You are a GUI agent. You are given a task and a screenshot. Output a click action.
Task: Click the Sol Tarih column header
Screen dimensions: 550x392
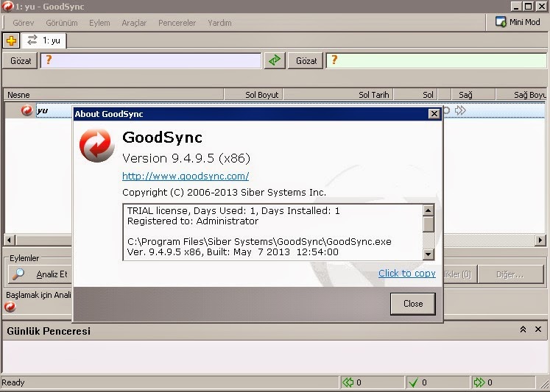click(338, 95)
